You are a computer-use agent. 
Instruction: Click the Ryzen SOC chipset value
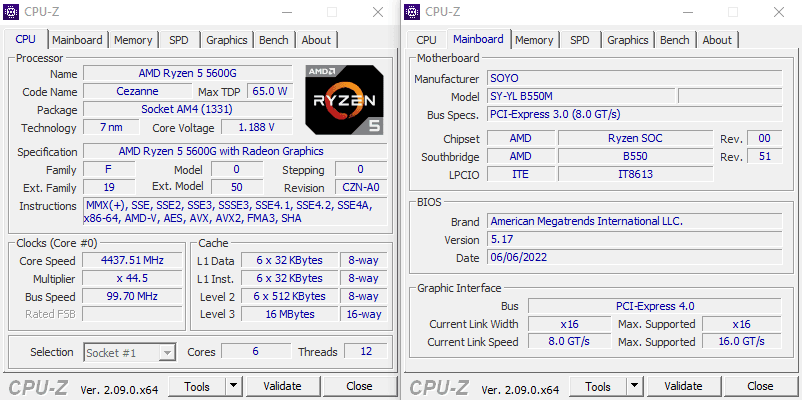[x=635, y=138]
